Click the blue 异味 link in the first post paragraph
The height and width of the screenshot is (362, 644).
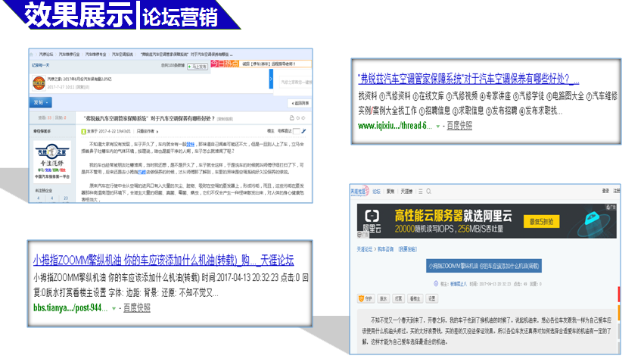point(191,144)
